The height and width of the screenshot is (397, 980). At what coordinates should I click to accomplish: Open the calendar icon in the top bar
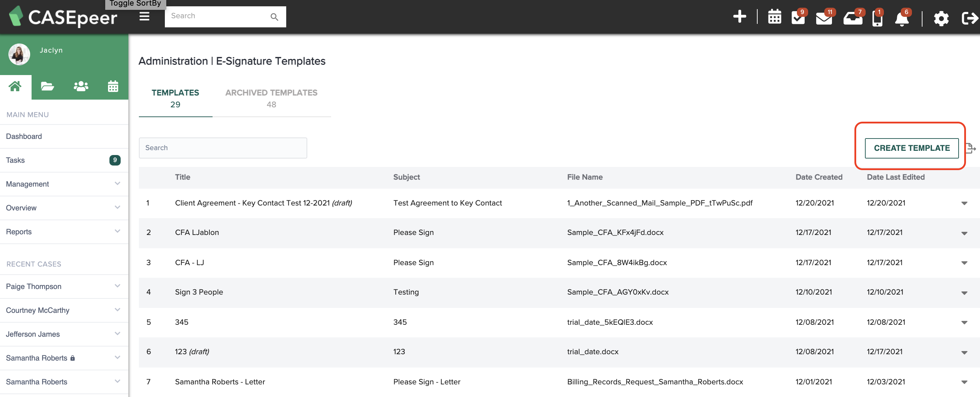(x=774, y=17)
